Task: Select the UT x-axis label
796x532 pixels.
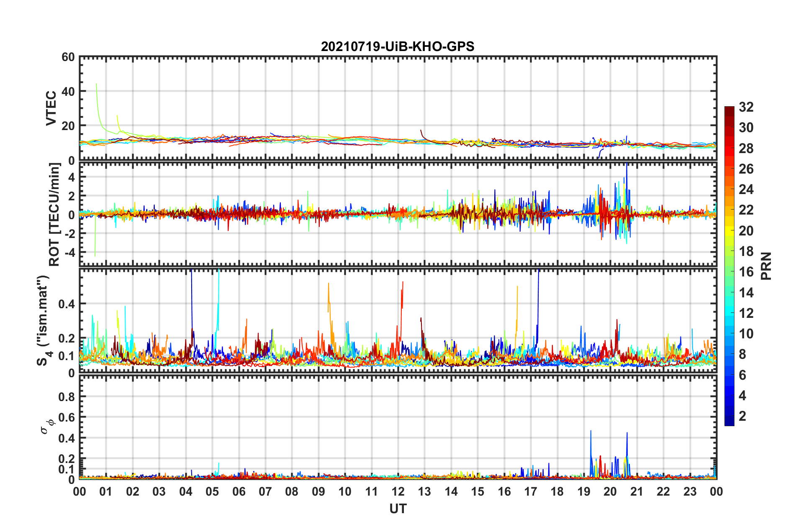Action: tap(398, 509)
